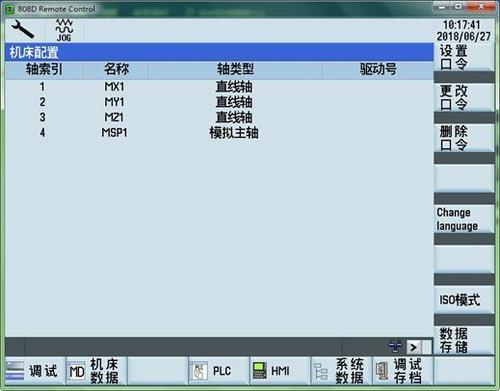Click the 调试 icon on the bottom softkey bar
The image size is (500, 391).
15,371
